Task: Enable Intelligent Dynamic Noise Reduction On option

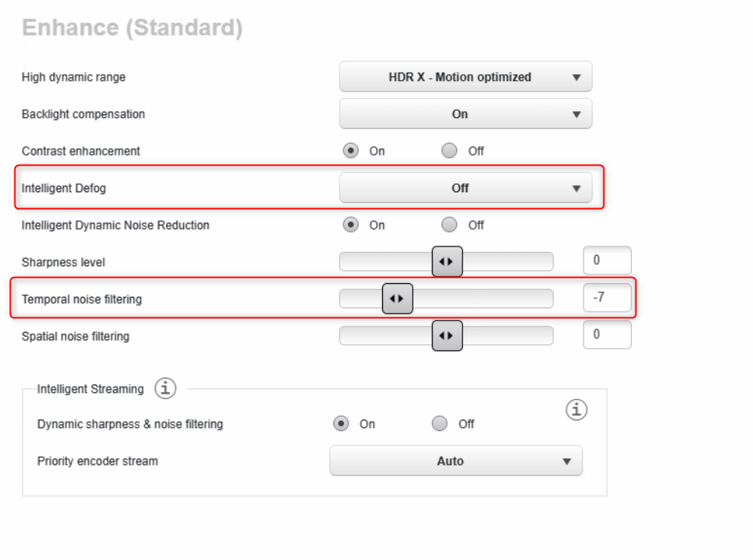Action: [x=351, y=225]
